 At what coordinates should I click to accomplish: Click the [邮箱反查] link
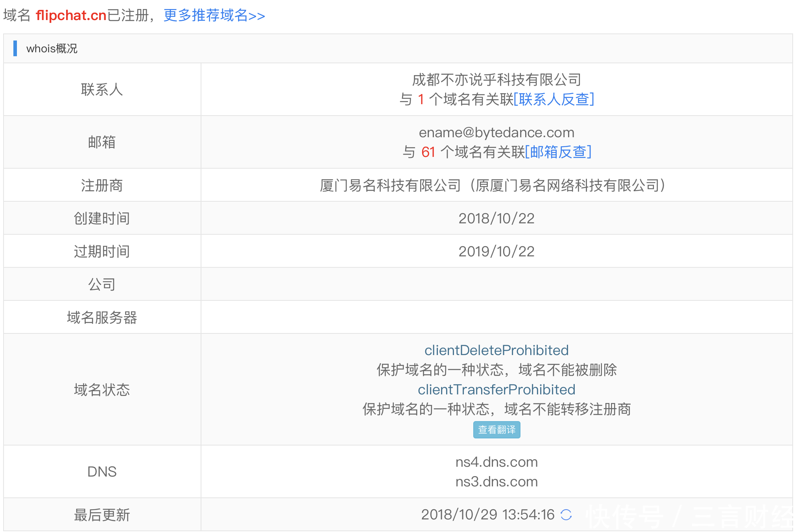click(558, 152)
